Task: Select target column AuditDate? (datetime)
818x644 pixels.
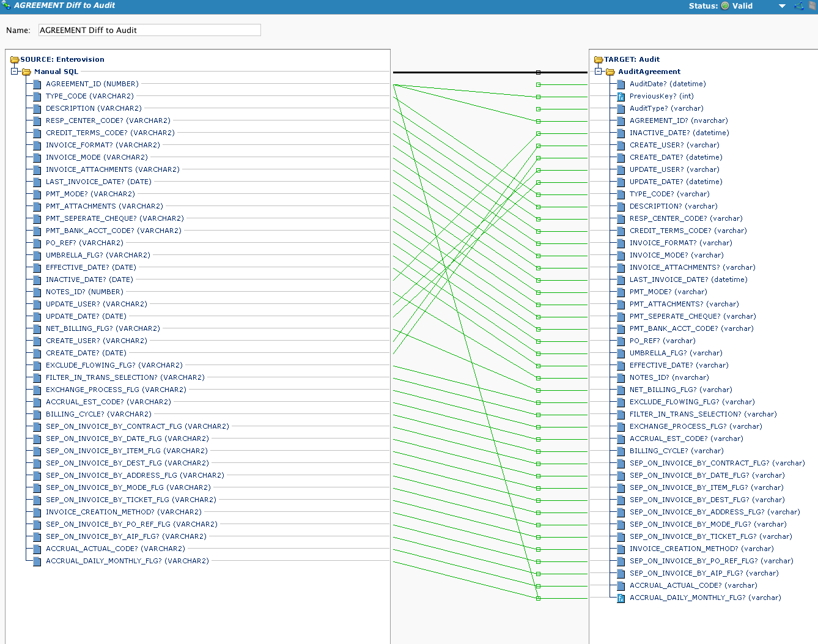Action: (x=668, y=84)
